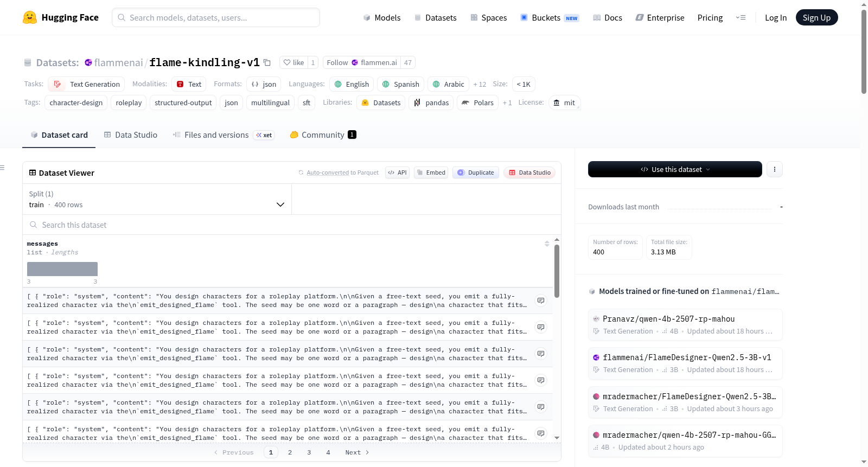Switch to the Data Studio tab
The image size is (868, 467).
130,135
